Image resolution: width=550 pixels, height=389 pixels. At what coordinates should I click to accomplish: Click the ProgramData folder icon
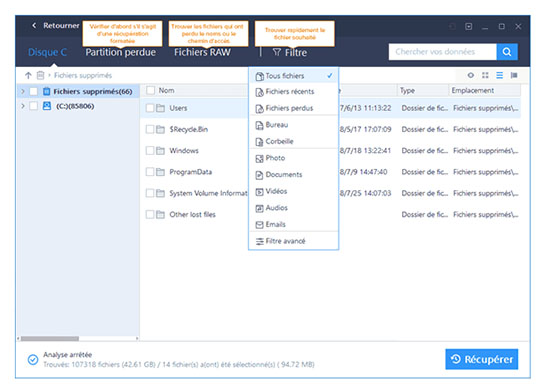pos(160,172)
